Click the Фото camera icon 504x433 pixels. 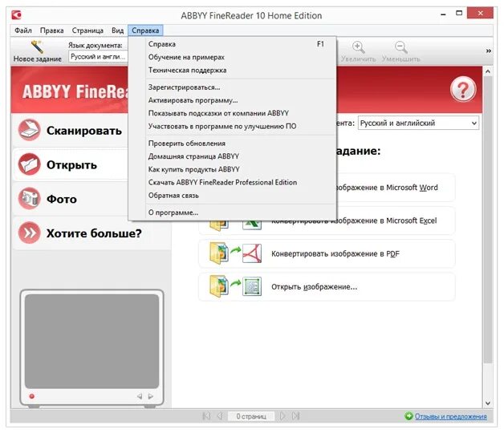tap(29, 199)
